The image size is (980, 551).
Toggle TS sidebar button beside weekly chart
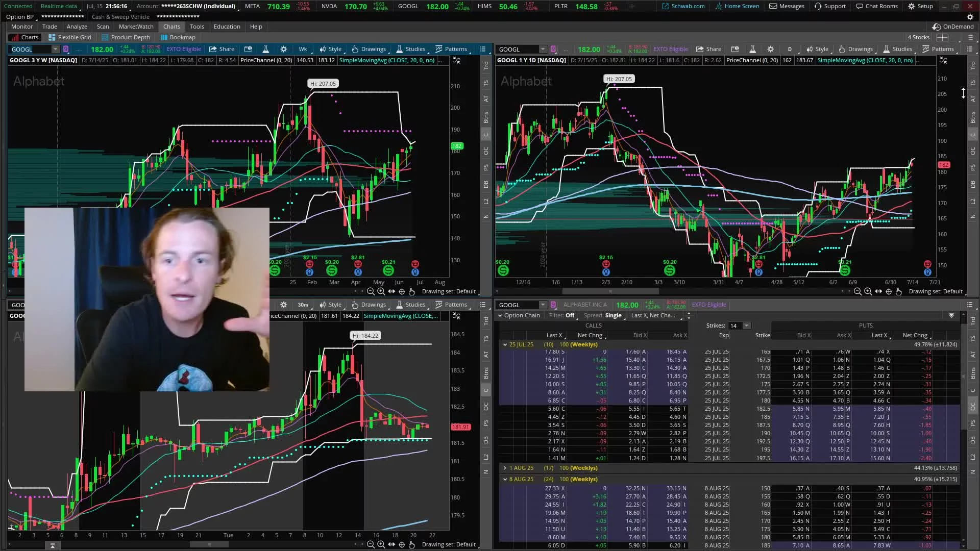tap(486, 82)
